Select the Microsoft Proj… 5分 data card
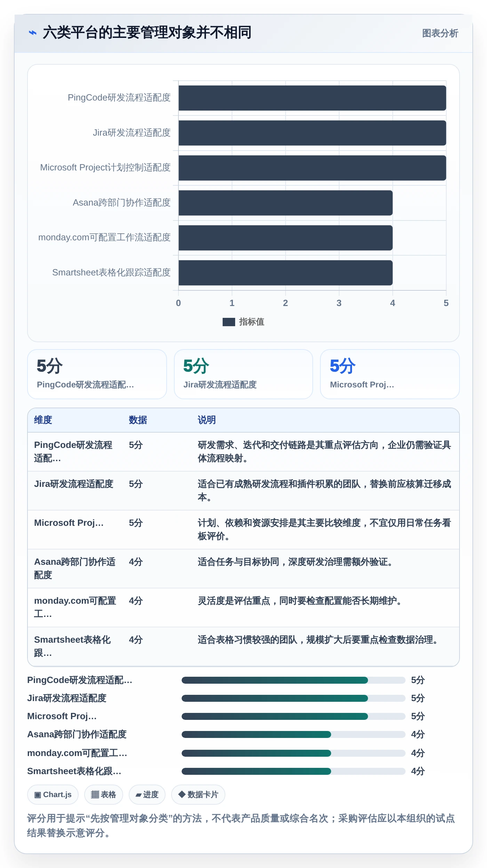This screenshot has height=868, width=487. coord(390,374)
